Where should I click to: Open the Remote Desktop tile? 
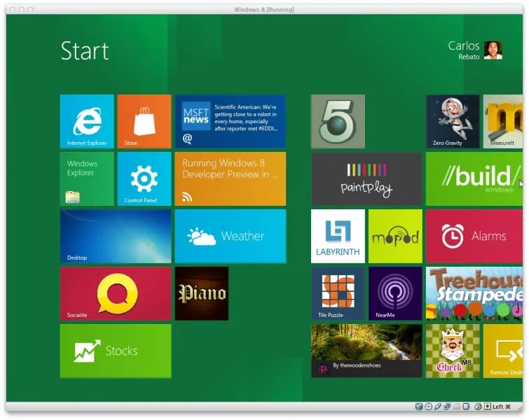point(502,351)
